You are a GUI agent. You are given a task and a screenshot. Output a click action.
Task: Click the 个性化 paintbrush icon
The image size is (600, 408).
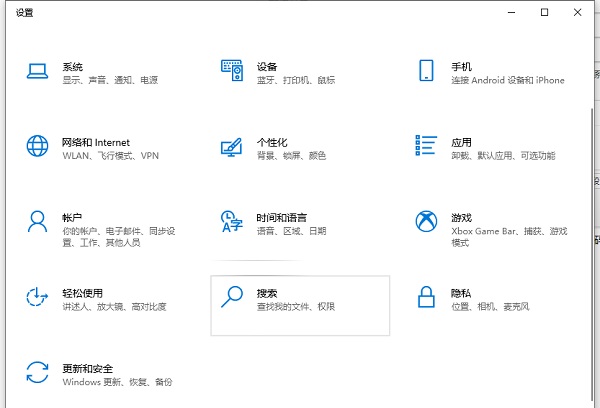232,147
